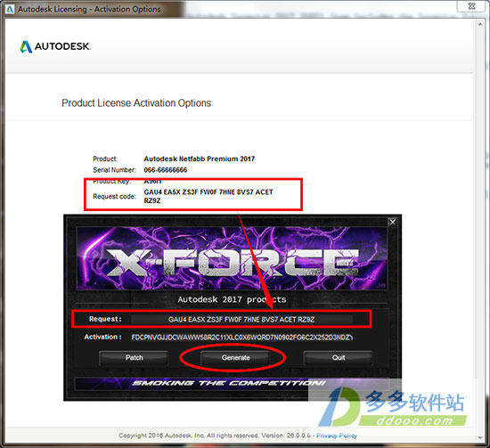Screen dimensions: 490x448
Task: Click the 'Product:' label
Action: pyautogui.click(x=105, y=159)
